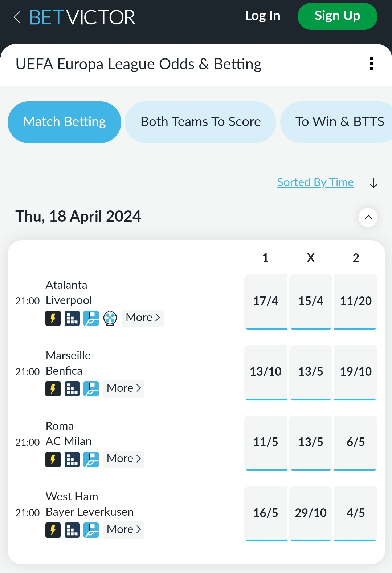This screenshot has height=573, width=392.
Task: Open statistics icon for Roma vs AC Milan
Action: click(x=72, y=459)
